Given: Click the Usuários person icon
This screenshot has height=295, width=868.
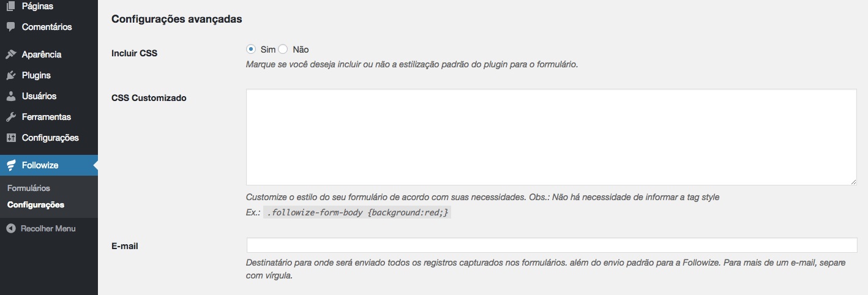Looking at the screenshot, I should point(10,96).
